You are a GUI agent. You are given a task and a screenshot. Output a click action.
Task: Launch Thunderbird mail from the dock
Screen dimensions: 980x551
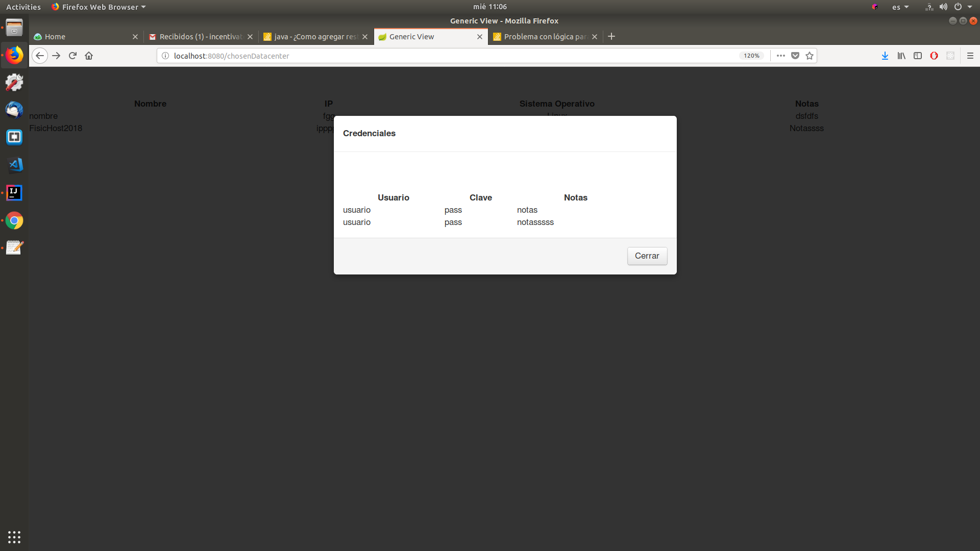[x=14, y=110]
